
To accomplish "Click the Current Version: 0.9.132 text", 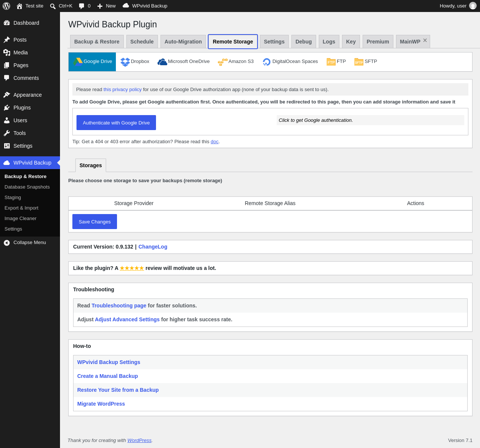I will 103,247.
